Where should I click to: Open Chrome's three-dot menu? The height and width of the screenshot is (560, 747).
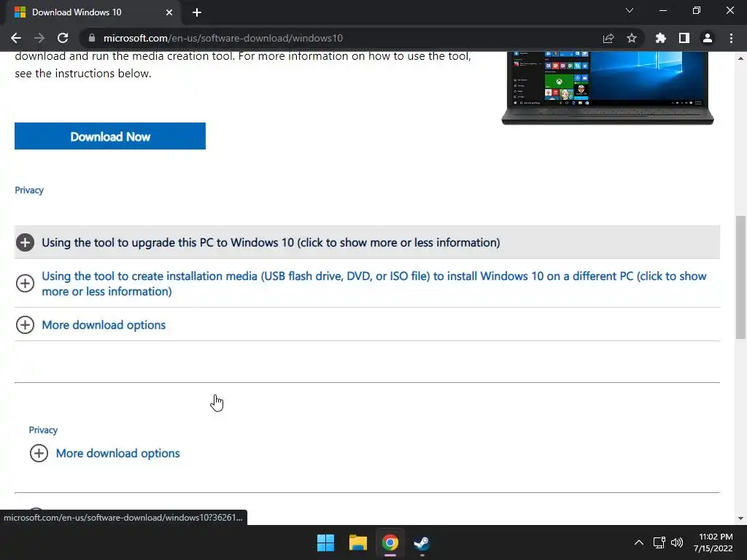(x=731, y=38)
